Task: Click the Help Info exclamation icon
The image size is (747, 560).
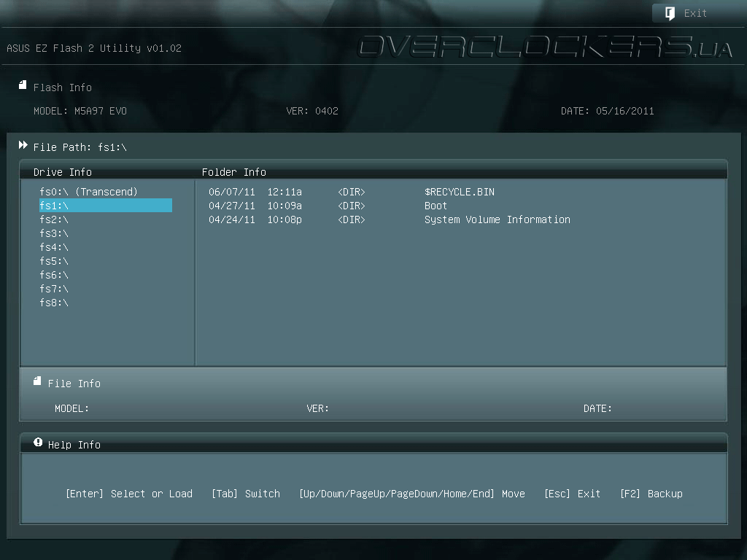Action: (38, 443)
